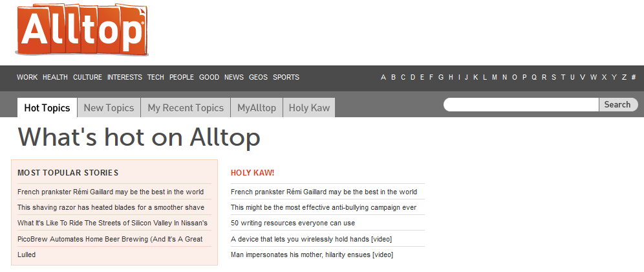Open the WORK category menu
The height and width of the screenshot is (272, 644).
click(x=27, y=77)
